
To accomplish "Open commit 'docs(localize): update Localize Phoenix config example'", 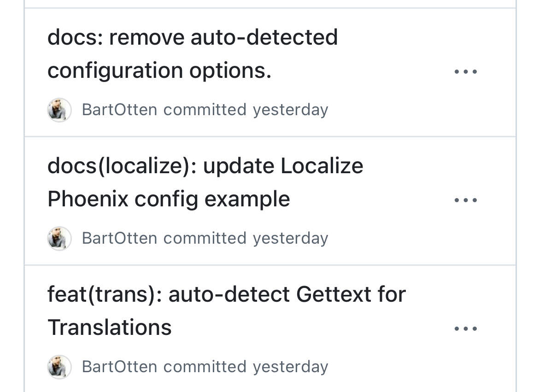I will coord(205,182).
